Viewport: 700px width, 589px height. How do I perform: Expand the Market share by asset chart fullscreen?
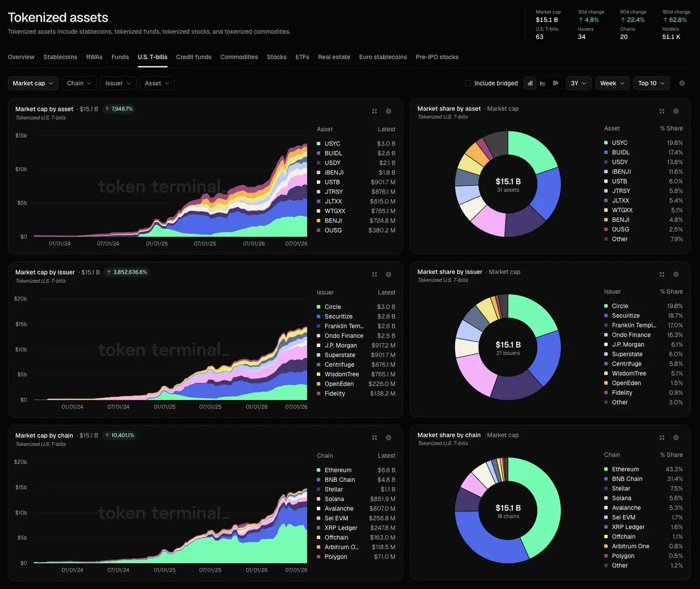662,111
